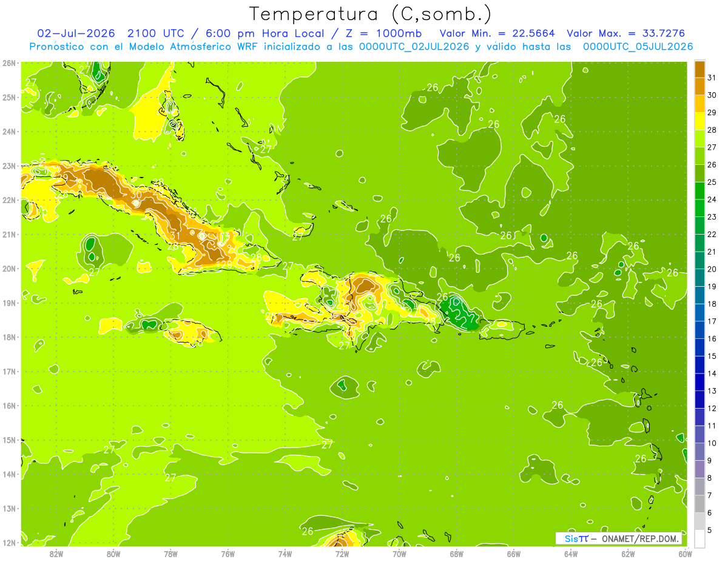728x562 pixels.
Task: Select the 18N latitude axis label
Action: 9,337
